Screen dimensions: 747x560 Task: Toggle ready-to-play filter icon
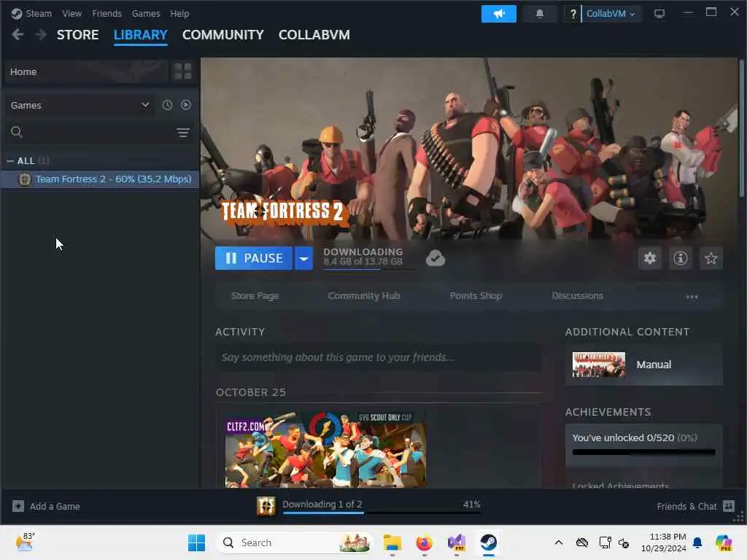tap(186, 105)
